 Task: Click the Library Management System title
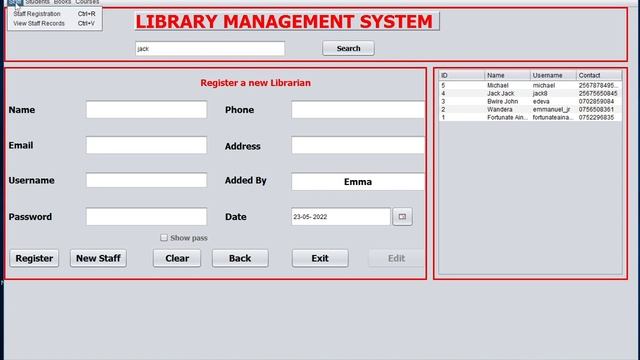coord(287,21)
